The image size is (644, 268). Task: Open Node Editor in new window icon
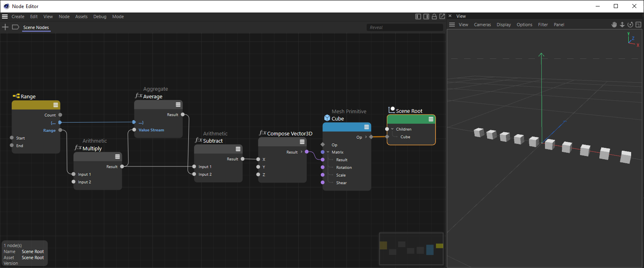click(442, 17)
